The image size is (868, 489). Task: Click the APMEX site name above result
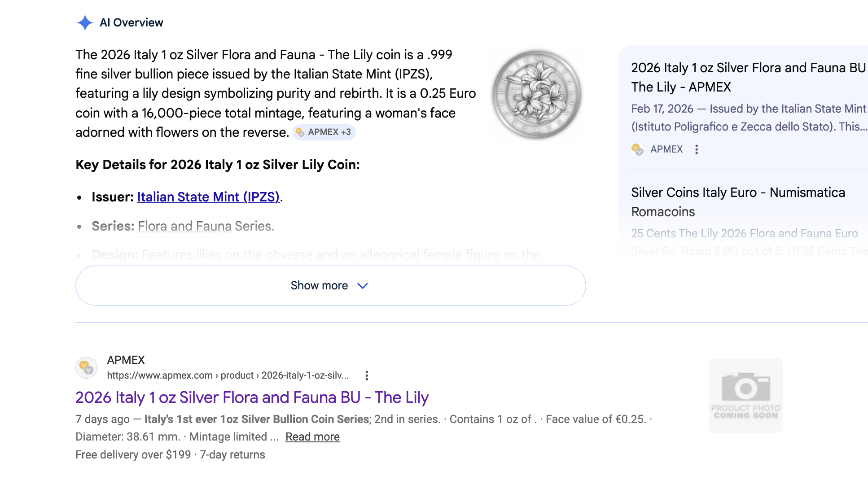[126, 360]
